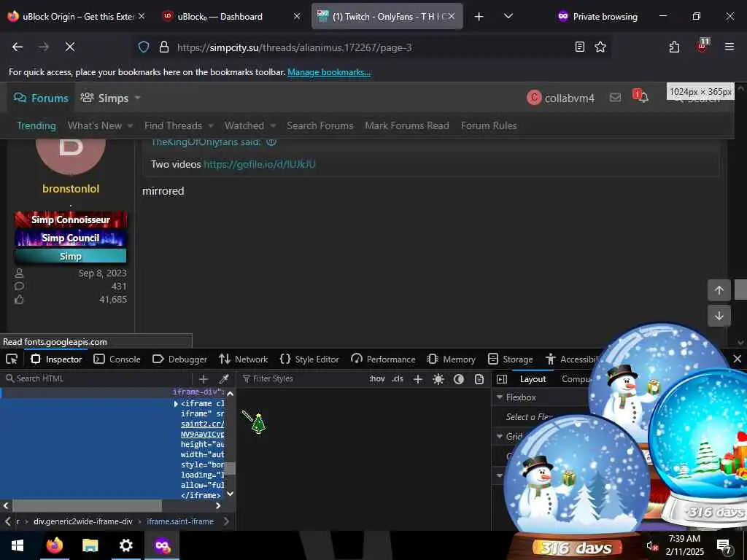Expand the Watched dropdown arrow
This screenshot has width=747, height=560.
click(273, 125)
